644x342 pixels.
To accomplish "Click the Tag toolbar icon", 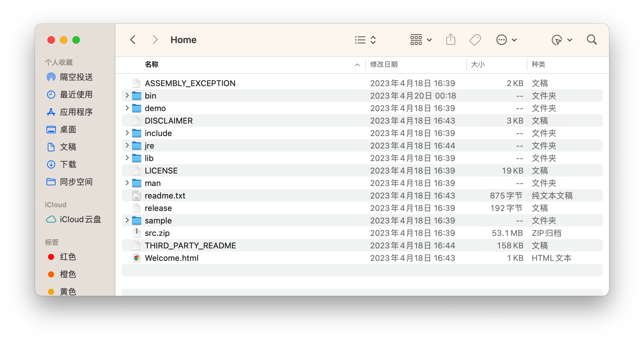I will coord(475,40).
